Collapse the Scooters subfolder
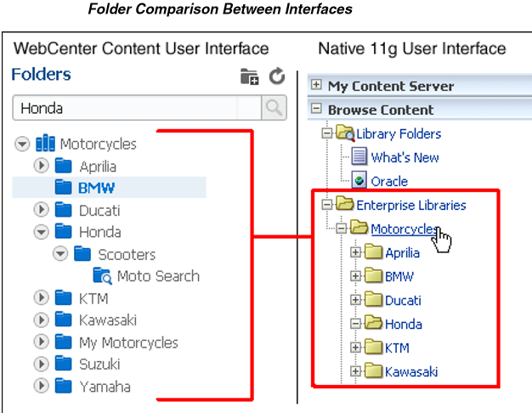The height and width of the screenshot is (413, 532). [60, 253]
